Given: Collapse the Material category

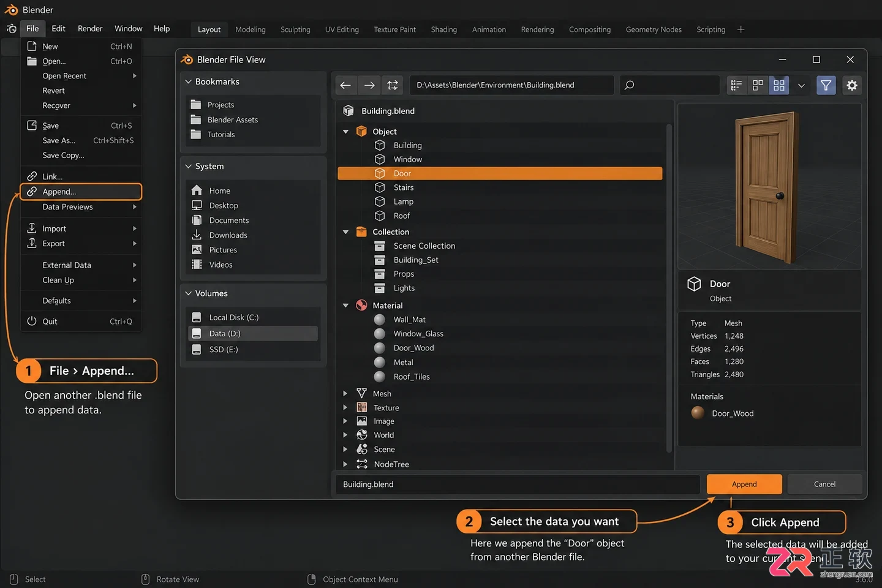Looking at the screenshot, I should point(345,306).
